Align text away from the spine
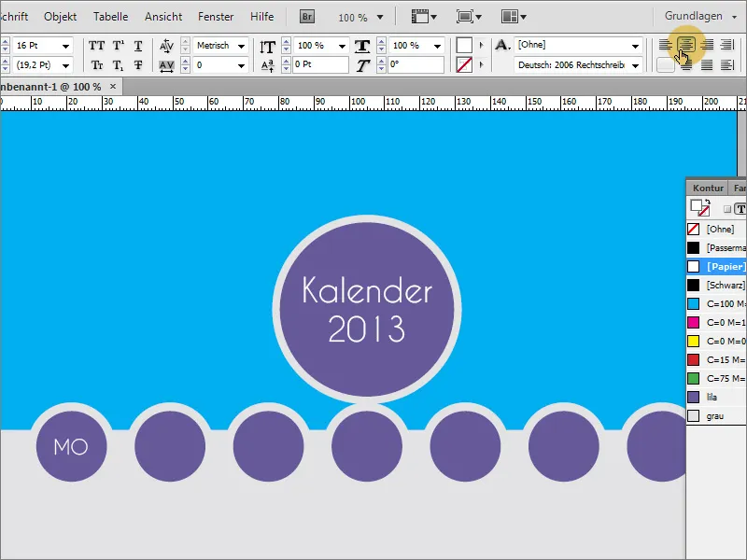This screenshot has width=747, height=560. pyautogui.click(x=727, y=65)
